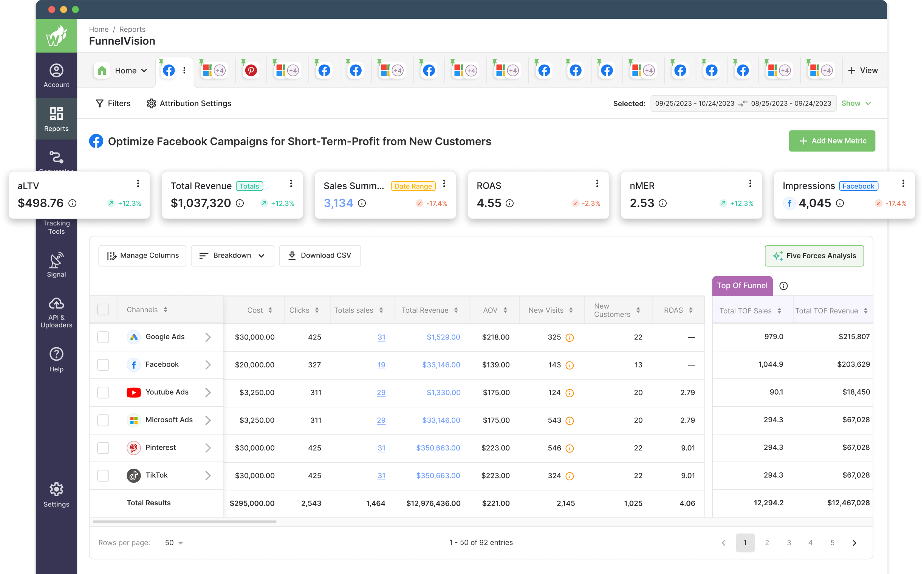924x574 pixels.
Task: Expand the Facebook channel row chevron
Action: click(x=208, y=365)
